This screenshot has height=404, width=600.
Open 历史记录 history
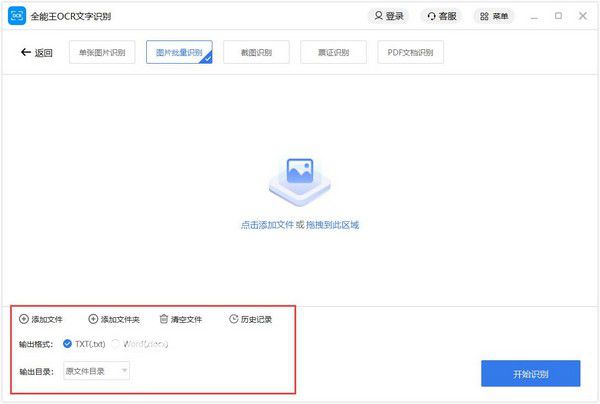[250, 319]
